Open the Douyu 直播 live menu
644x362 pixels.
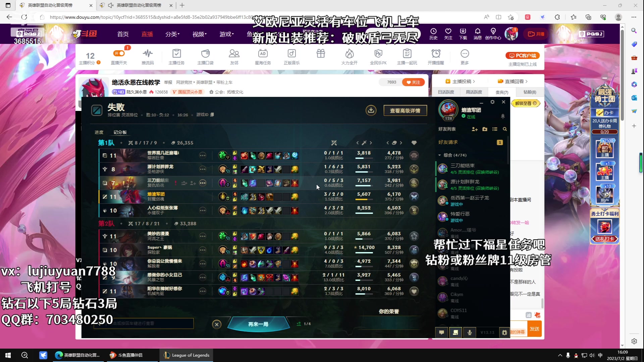click(147, 34)
